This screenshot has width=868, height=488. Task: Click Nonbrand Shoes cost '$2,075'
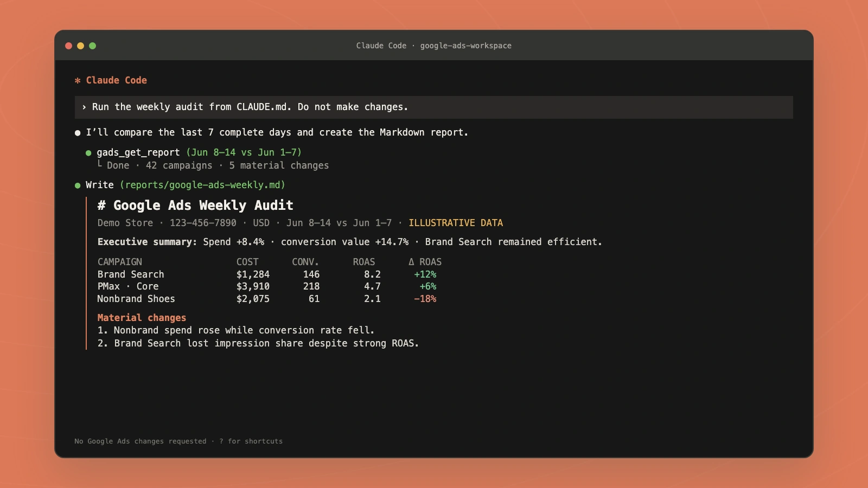tap(253, 299)
